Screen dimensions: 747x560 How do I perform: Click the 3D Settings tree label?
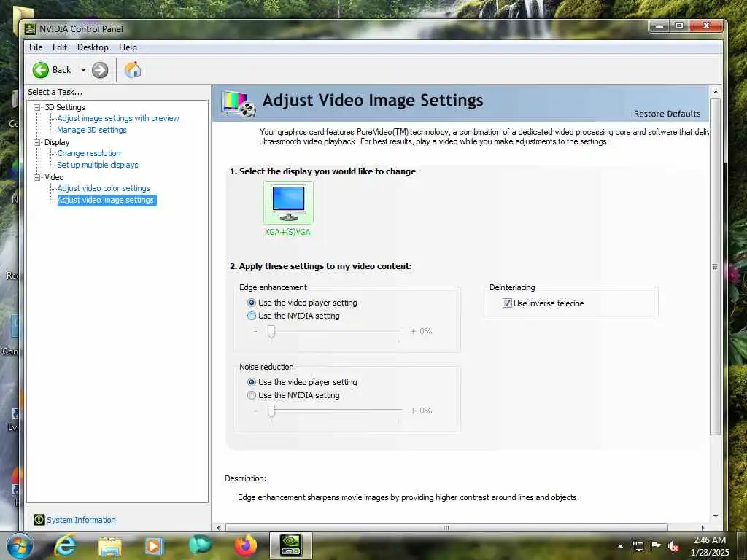coord(65,107)
